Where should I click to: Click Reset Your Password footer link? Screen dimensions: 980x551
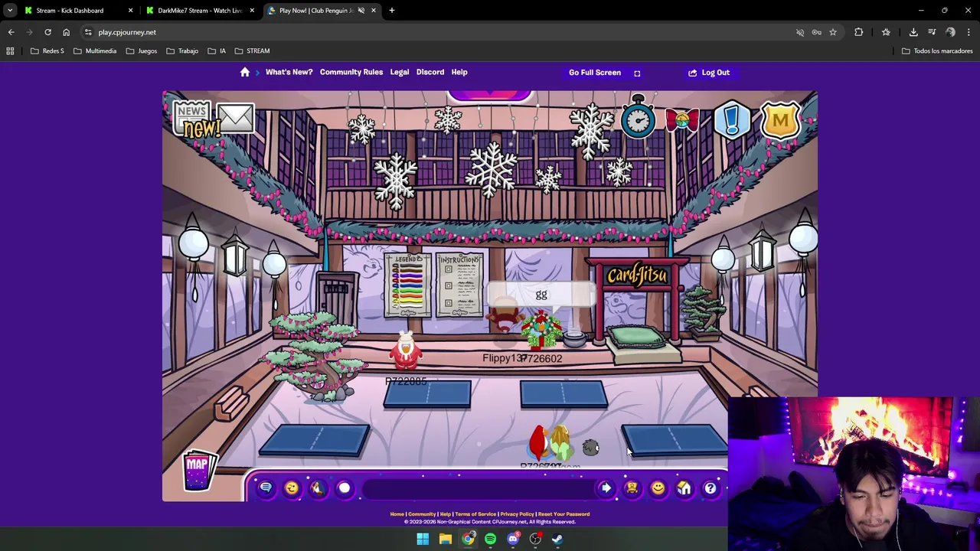click(563, 514)
